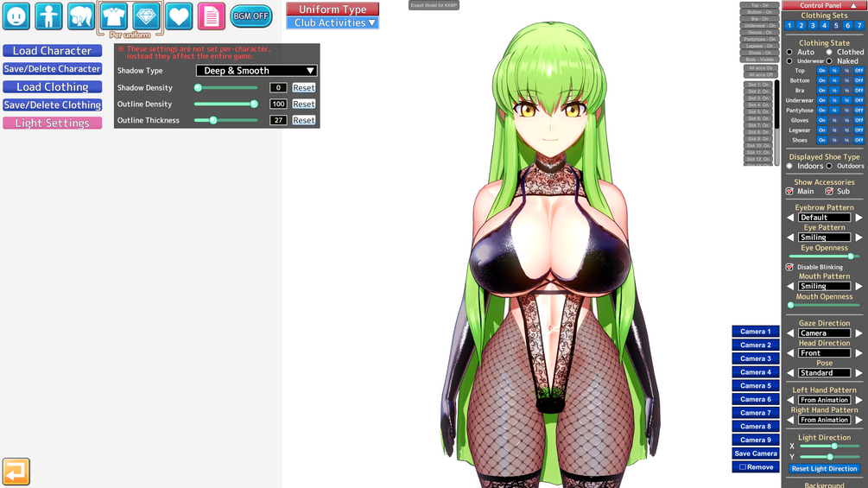The image size is (868, 488).
Task: Click the Mouth Pattern Smiling field
Action: coord(824,286)
